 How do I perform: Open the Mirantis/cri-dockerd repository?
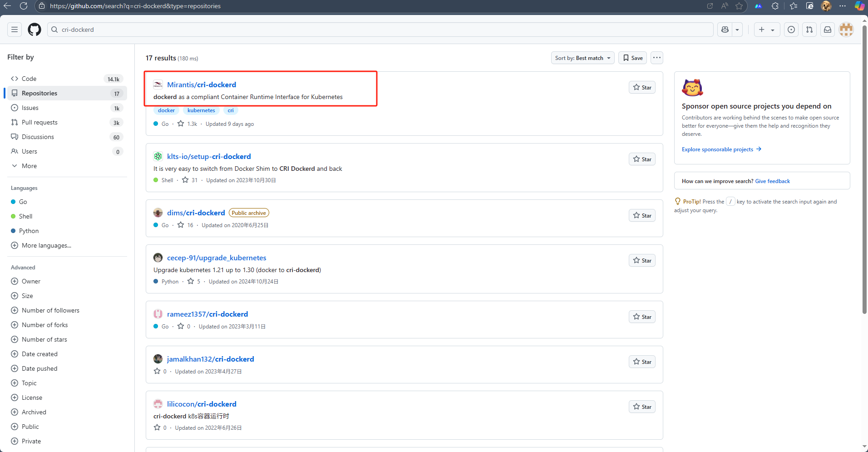tap(202, 84)
